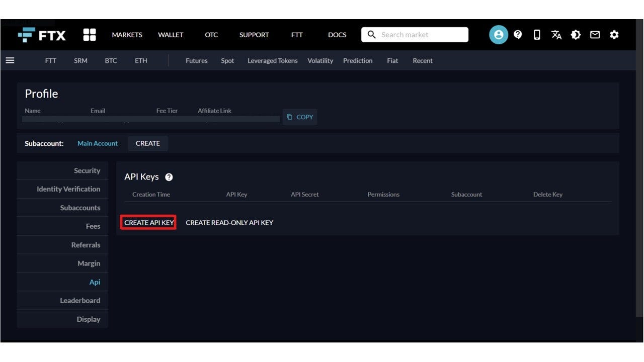Open the language selection icon

click(556, 35)
